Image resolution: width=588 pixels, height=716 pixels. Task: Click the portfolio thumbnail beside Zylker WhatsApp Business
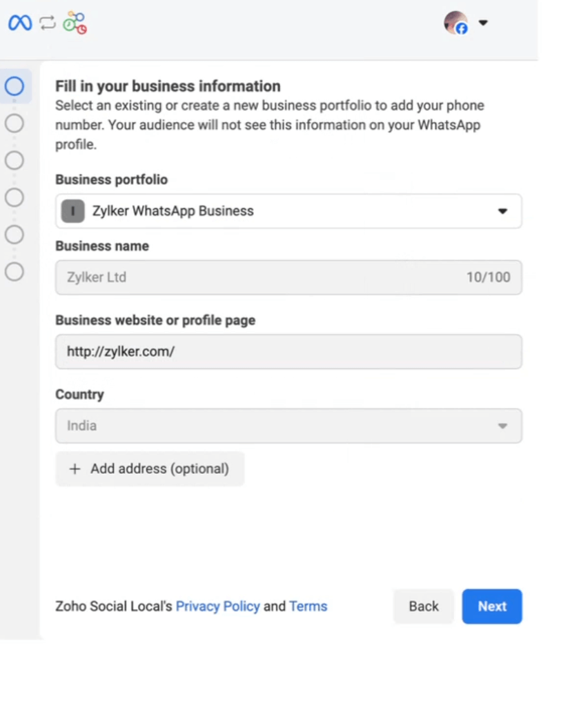coord(72,211)
